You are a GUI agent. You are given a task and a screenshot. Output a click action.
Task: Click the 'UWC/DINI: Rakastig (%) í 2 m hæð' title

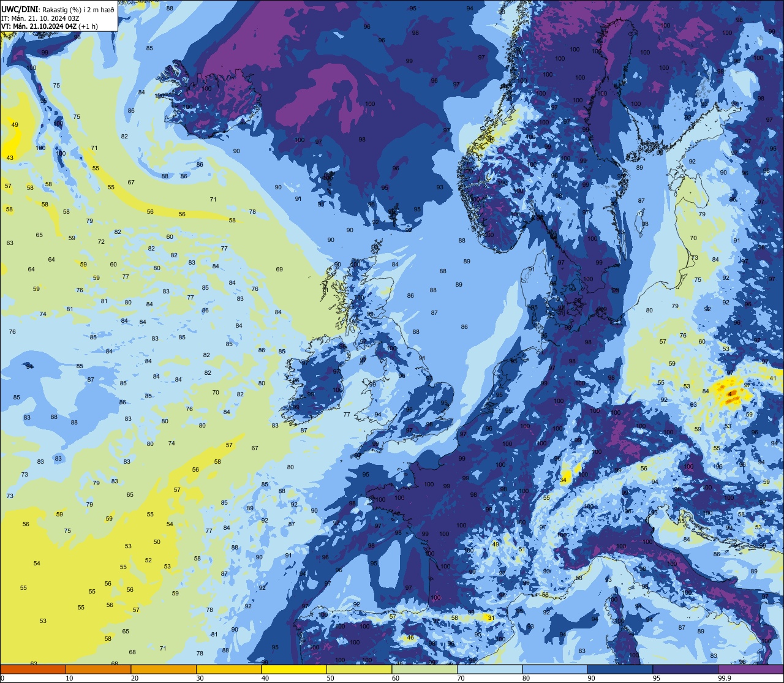(x=58, y=10)
